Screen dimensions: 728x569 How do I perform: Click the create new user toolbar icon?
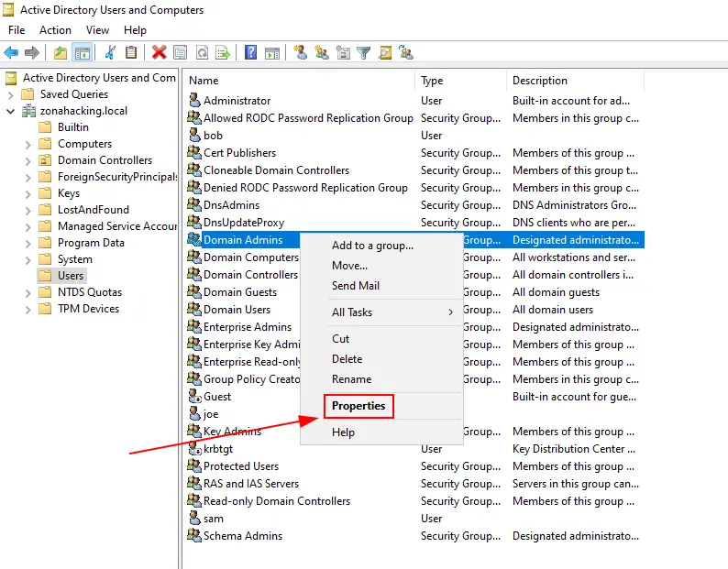300,53
